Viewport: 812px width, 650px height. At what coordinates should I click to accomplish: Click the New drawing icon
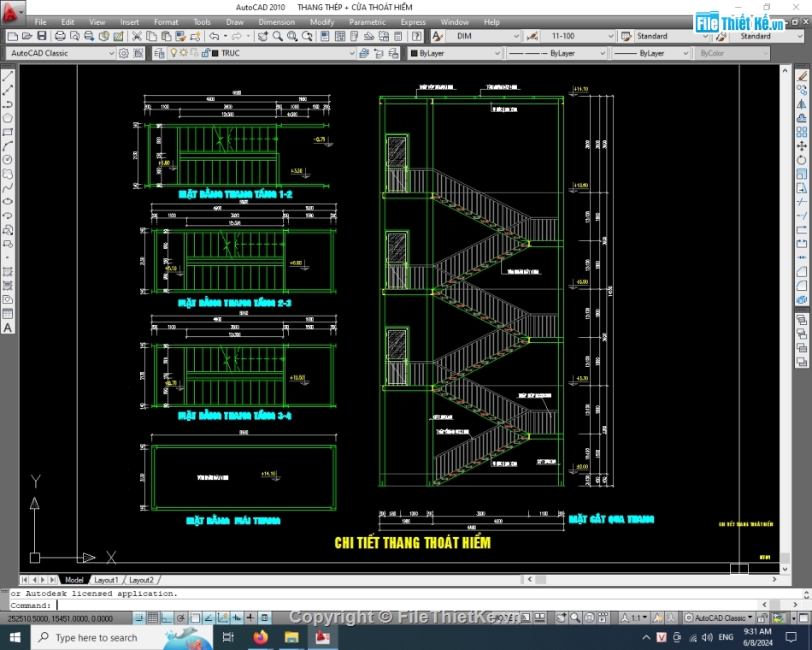point(13,36)
